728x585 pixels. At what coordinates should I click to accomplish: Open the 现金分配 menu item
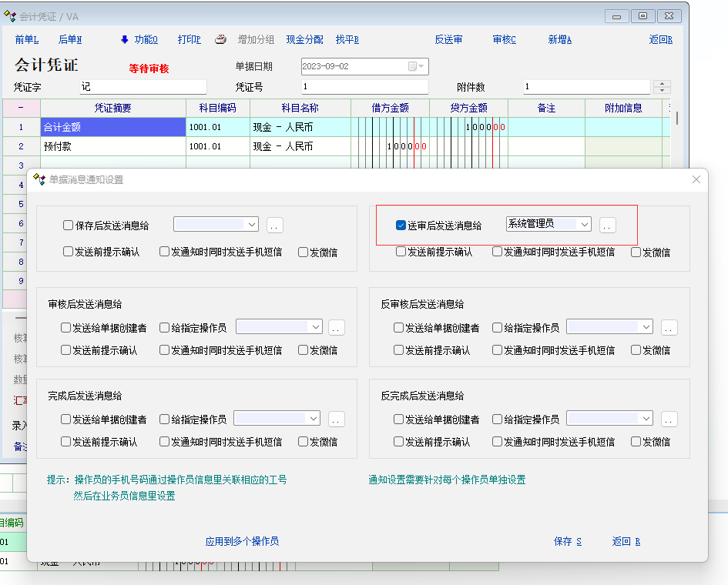(305, 40)
